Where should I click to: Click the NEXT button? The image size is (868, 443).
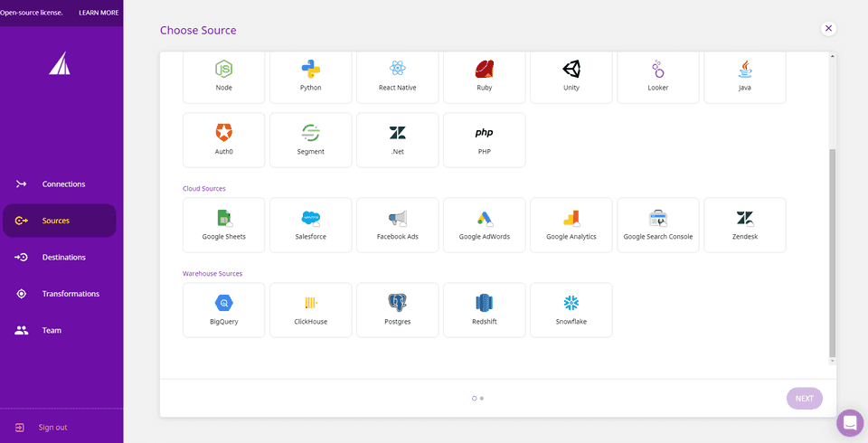coord(805,398)
